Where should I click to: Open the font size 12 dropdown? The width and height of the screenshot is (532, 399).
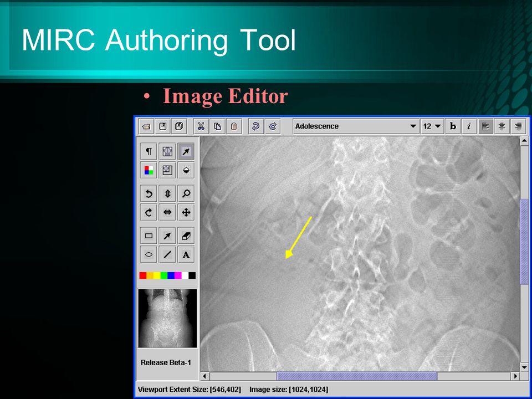pyautogui.click(x=432, y=126)
